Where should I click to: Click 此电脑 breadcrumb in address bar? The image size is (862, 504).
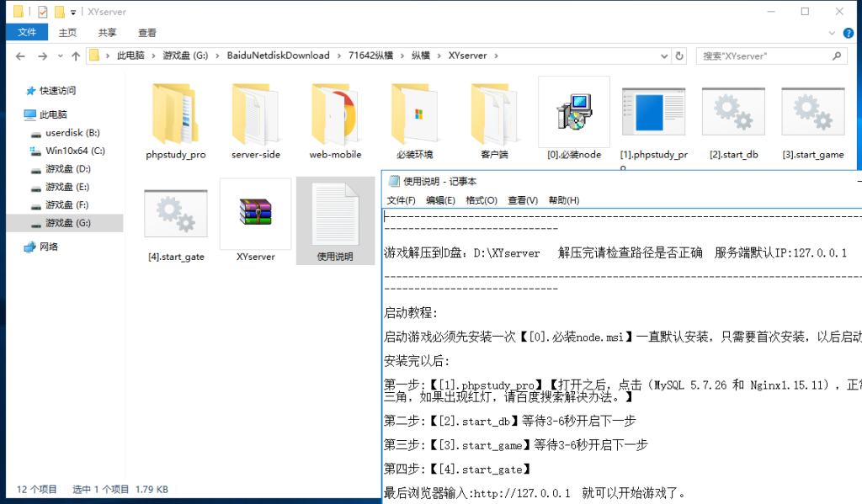130,56
